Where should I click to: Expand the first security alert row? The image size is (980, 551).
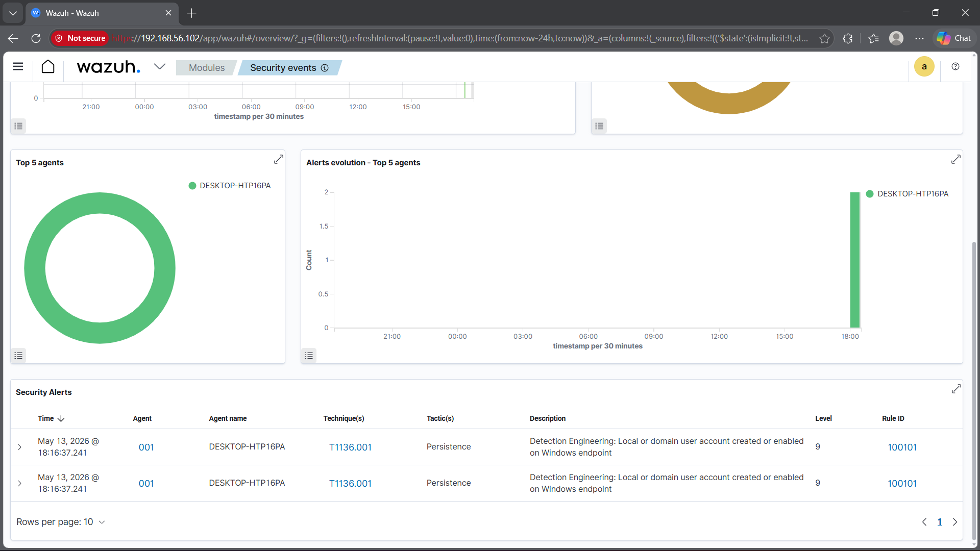coord(19,447)
